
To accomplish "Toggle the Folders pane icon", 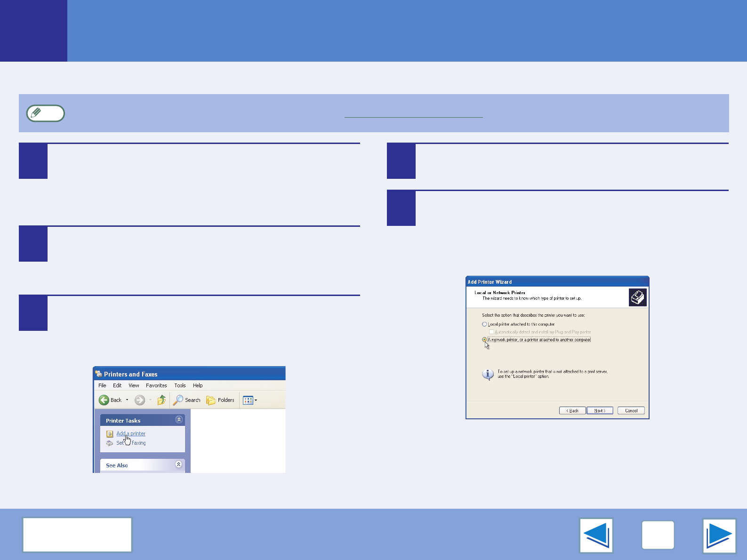I will pos(211,400).
